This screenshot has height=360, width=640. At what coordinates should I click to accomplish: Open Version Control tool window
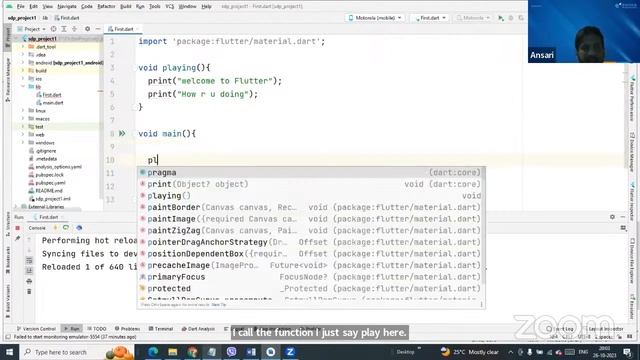coord(36,329)
